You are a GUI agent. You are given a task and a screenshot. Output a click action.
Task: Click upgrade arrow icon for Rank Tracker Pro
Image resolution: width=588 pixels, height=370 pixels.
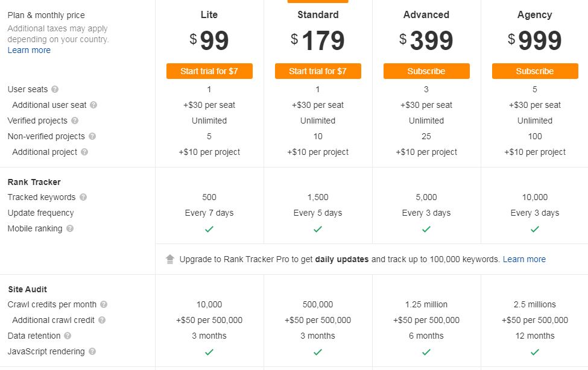pyautogui.click(x=170, y=259)
